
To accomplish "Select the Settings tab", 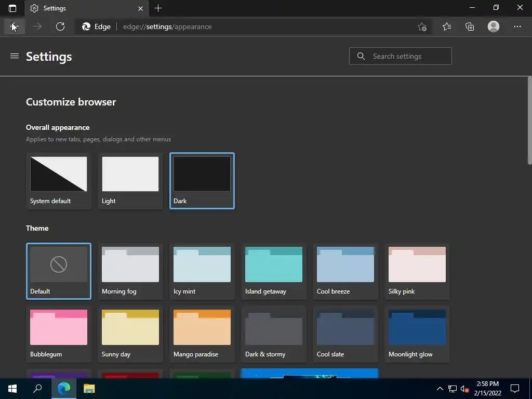I will pos(87,8).
